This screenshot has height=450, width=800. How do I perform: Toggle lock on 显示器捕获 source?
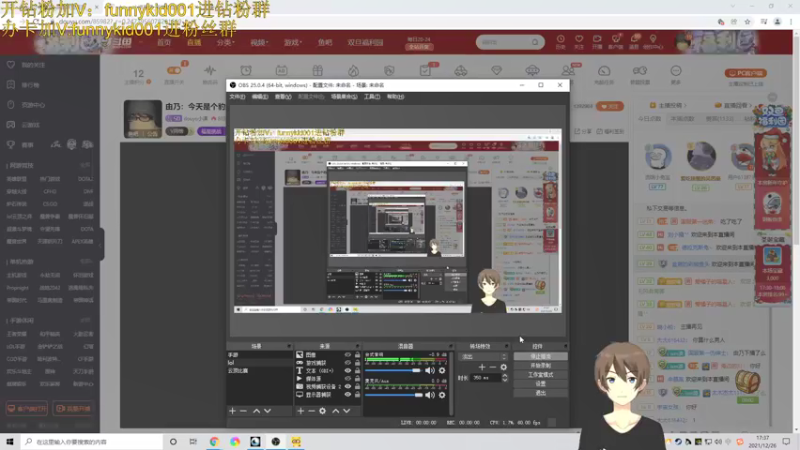[357, 394]
